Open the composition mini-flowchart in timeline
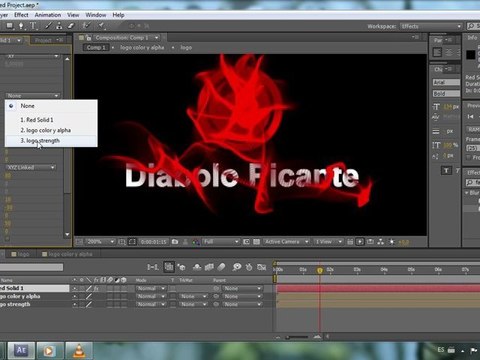Viewport: 480px width, 360px height. pyautogui.click(x=153, y=267)
